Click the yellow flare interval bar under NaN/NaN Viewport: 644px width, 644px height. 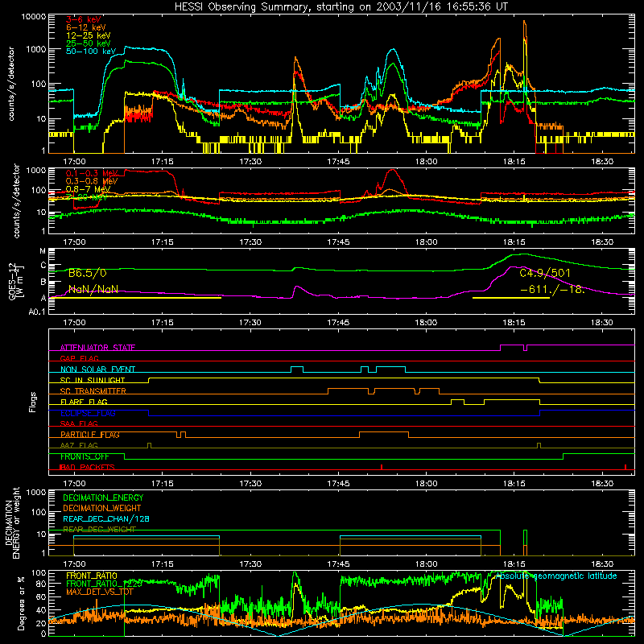click(135, 297)
